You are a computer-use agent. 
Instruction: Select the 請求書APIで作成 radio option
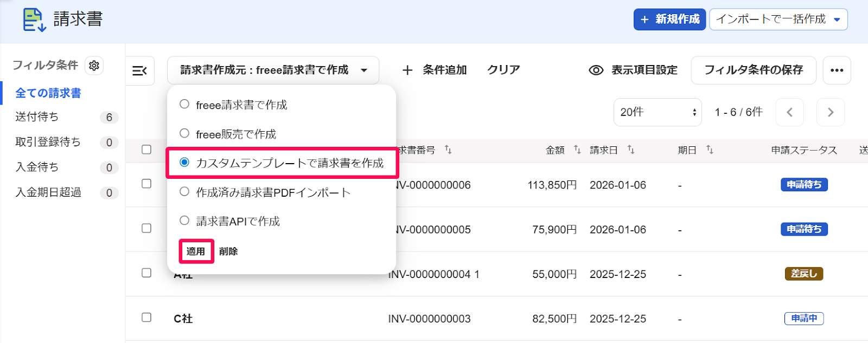pos(184,220)
